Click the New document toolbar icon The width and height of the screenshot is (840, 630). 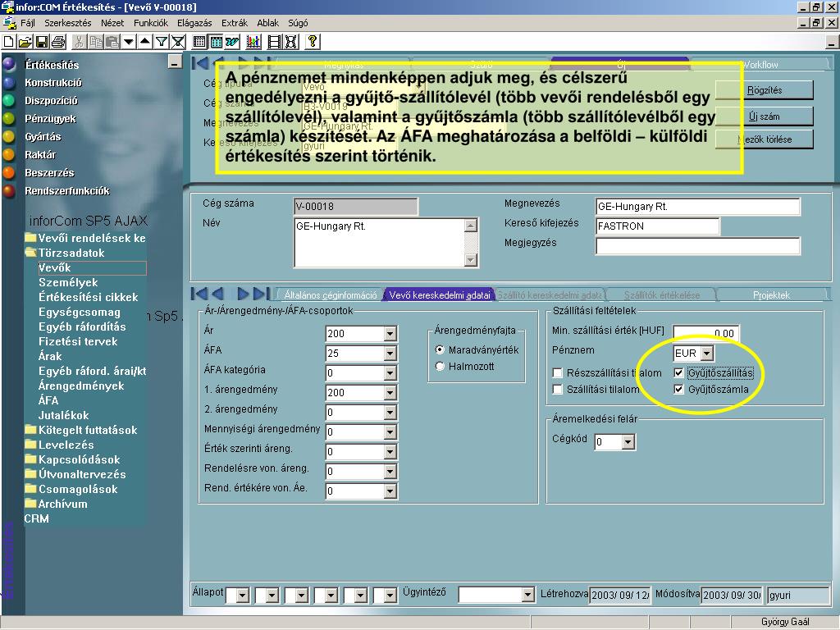point(8,42)
